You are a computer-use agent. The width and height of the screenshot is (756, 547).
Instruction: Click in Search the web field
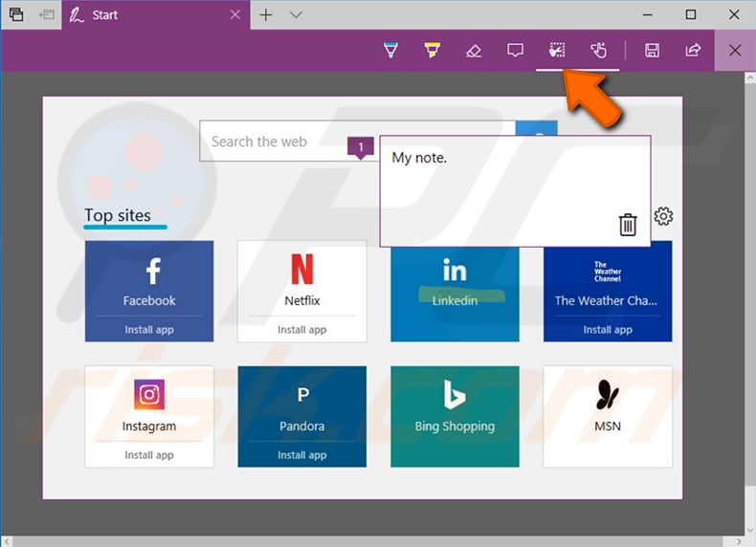tap(357, 142)
